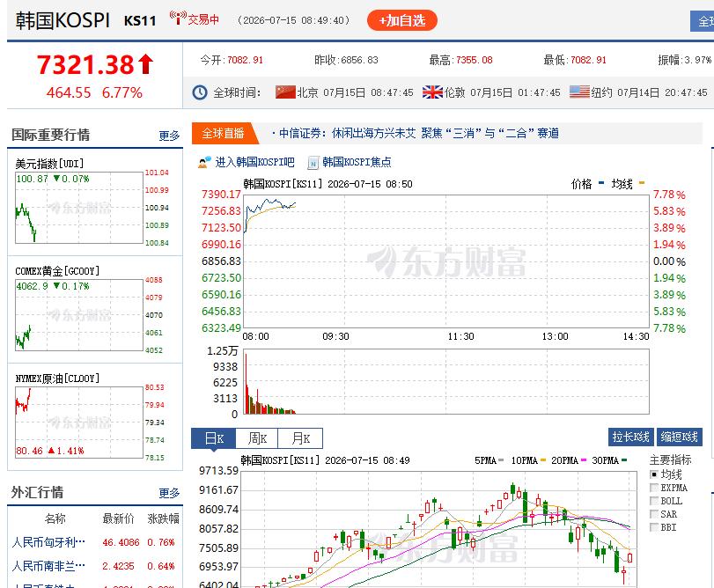Click the 价格 legend color marker
The height and width of the screenshot is (588, 714).
coord(601,183)
